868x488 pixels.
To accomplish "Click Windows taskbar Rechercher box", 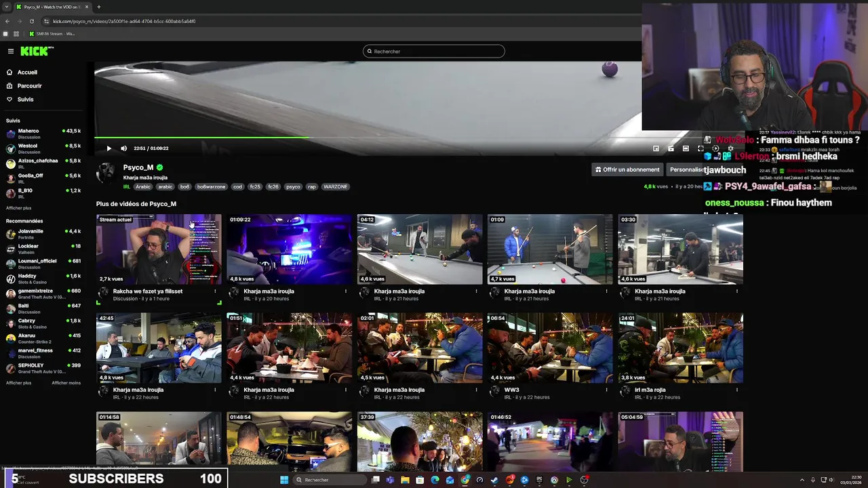I will (x=330, y=480).
